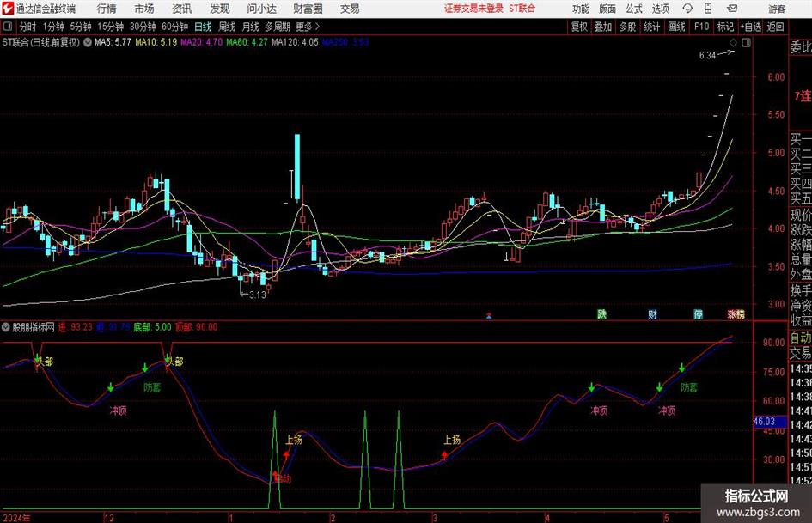
Task: Click the 游客 guest account label
Action: tap(776, 9)
